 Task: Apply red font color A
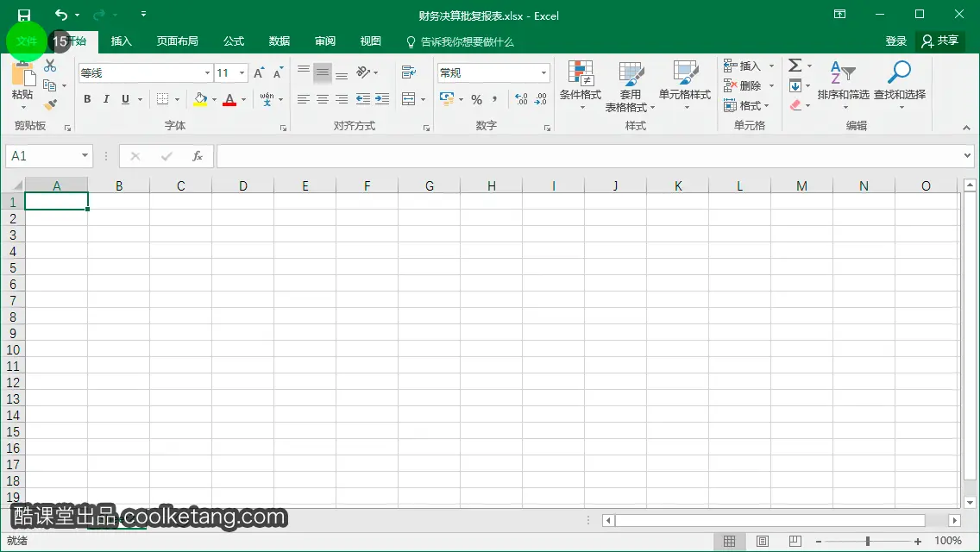229,99
